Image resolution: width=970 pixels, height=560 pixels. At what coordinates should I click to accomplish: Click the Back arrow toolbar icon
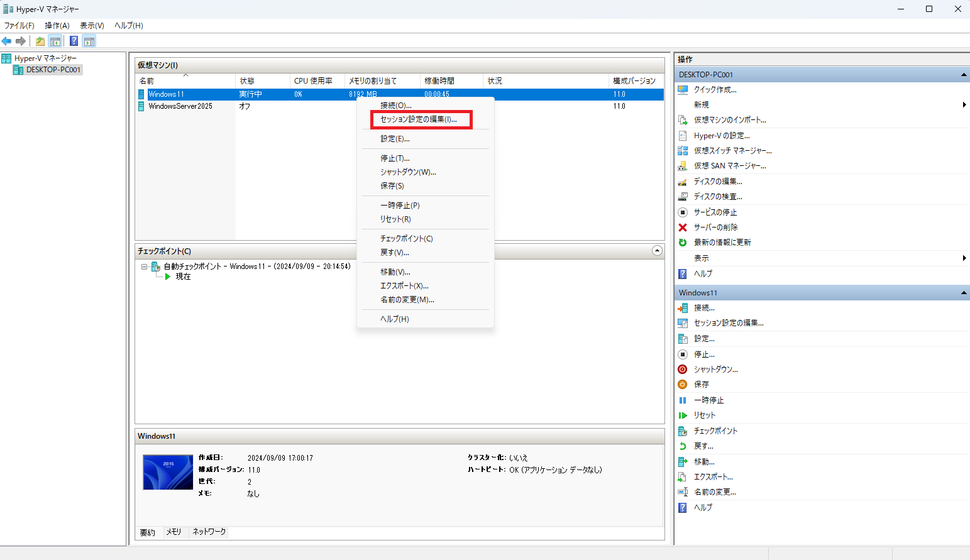point(6,41)
